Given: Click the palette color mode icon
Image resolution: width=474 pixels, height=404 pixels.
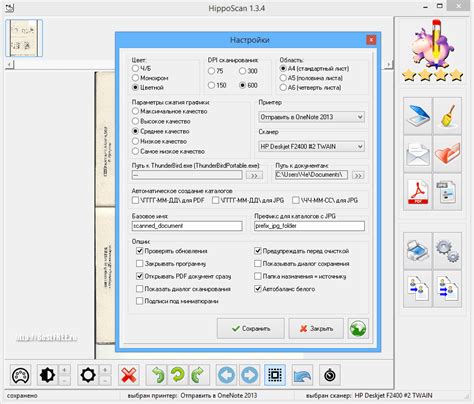Looking at the screenshot, I should pos(21,375).
